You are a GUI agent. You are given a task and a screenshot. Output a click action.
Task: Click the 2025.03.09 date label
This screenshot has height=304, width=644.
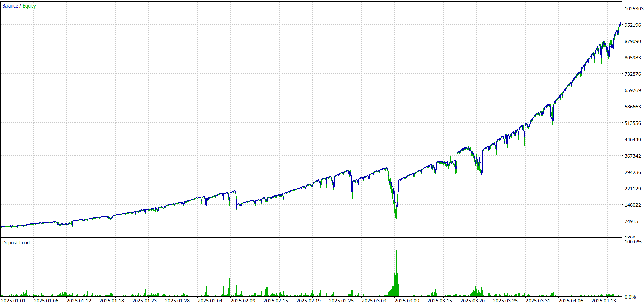point(407,301)
